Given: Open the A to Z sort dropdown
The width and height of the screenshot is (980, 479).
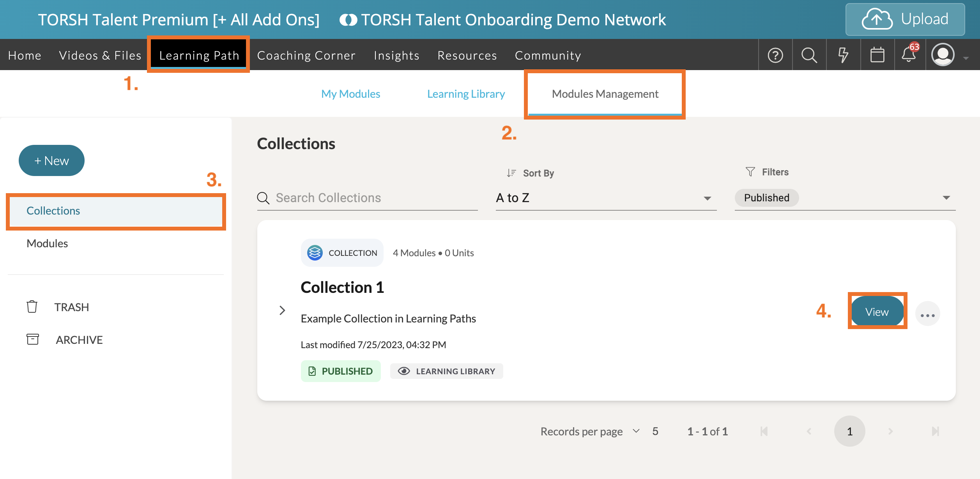Looking at the screenshot, I should (x=606, y=198).
